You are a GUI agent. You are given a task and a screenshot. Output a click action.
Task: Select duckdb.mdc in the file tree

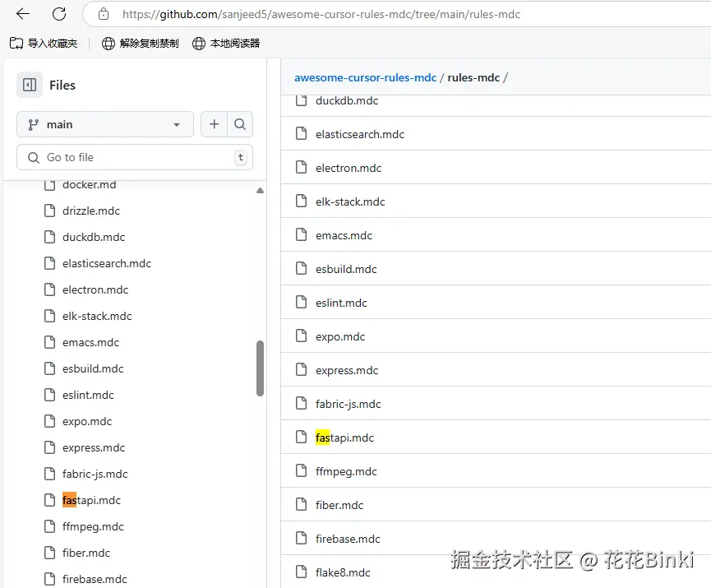click(x=94, y=238)
